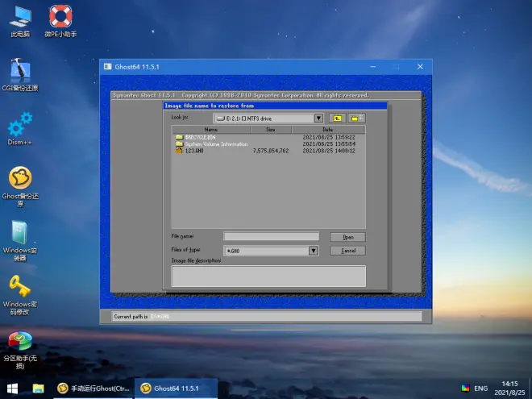
Task: Click the Image file description box
Action: coord(268,276)
